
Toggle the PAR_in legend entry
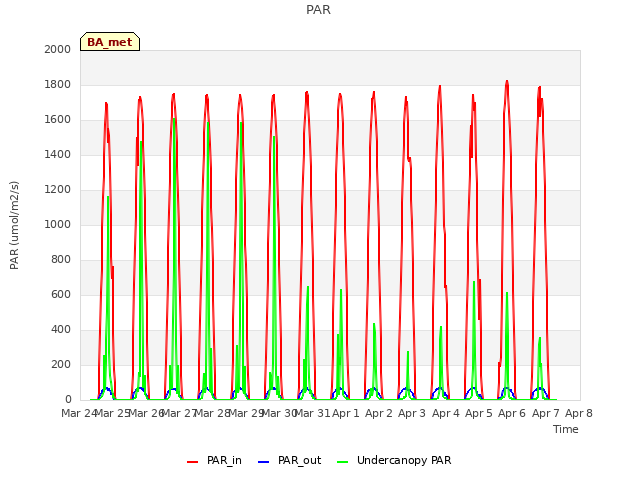click(214, 460)
